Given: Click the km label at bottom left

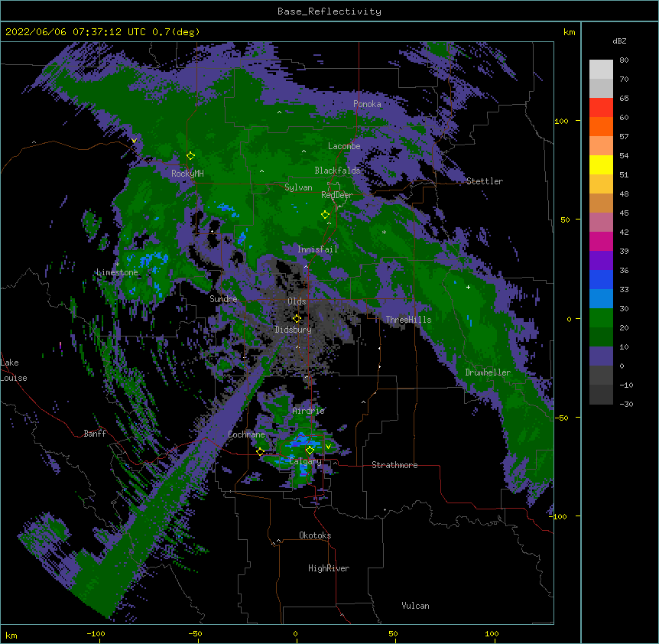Looking at the screenshot, I should (11, 635).
